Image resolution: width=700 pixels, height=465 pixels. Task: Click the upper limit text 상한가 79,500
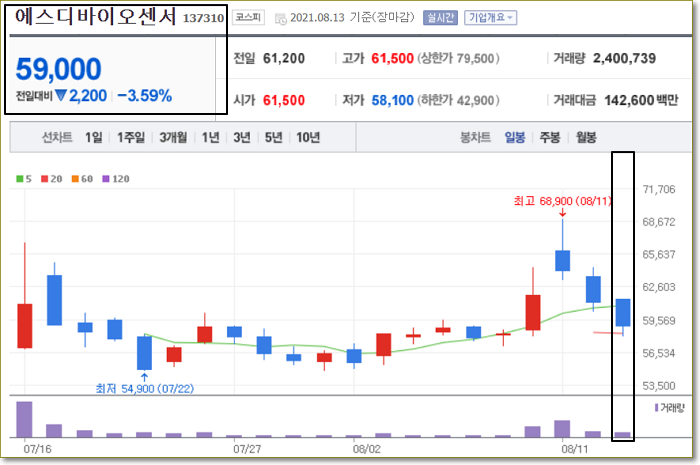[458, 58]
